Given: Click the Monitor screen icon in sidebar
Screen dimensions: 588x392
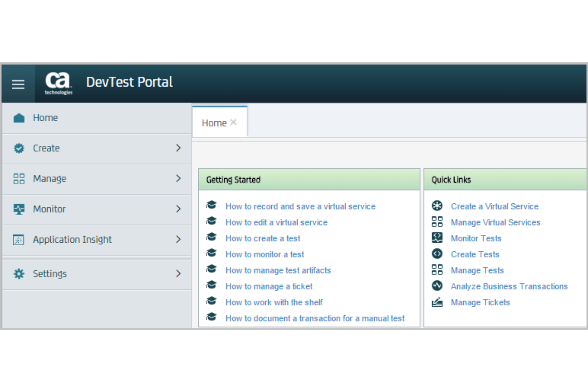Looking at the screenshot, I should pos(19,209).
